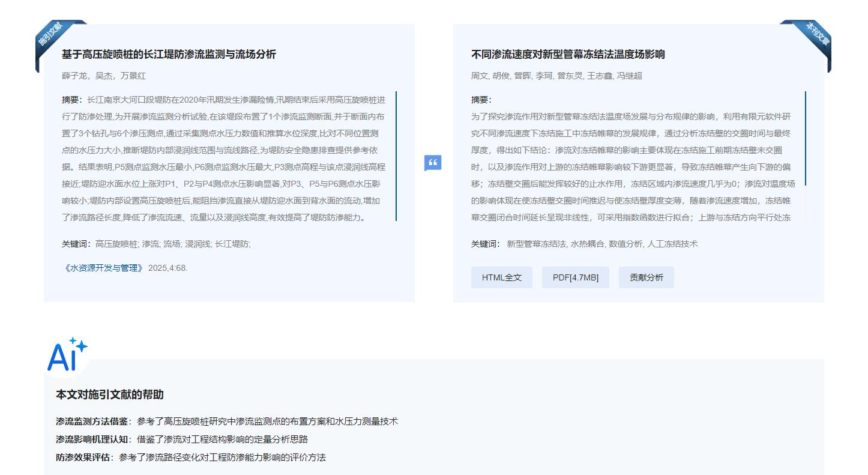Click the right abstract's vertical scrollbar

pyautogui.click(x=805, y=138)
